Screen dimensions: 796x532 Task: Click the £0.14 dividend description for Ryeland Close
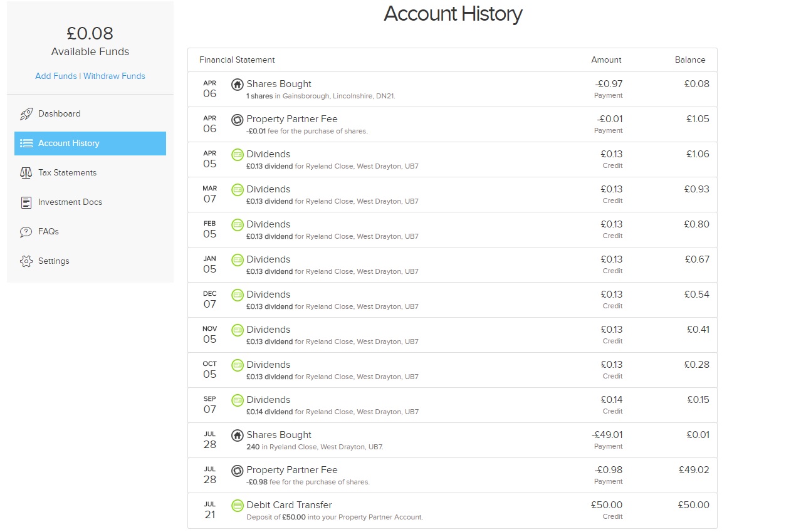(332, 412)
